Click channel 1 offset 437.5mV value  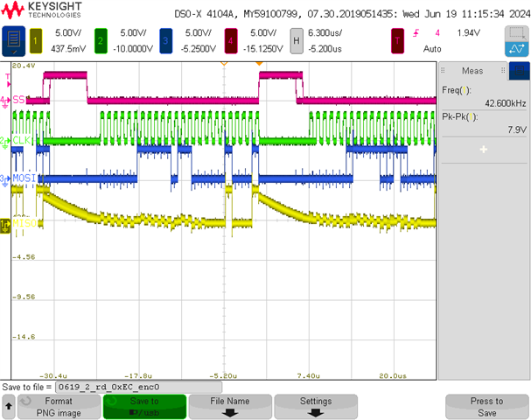(68, 49)
